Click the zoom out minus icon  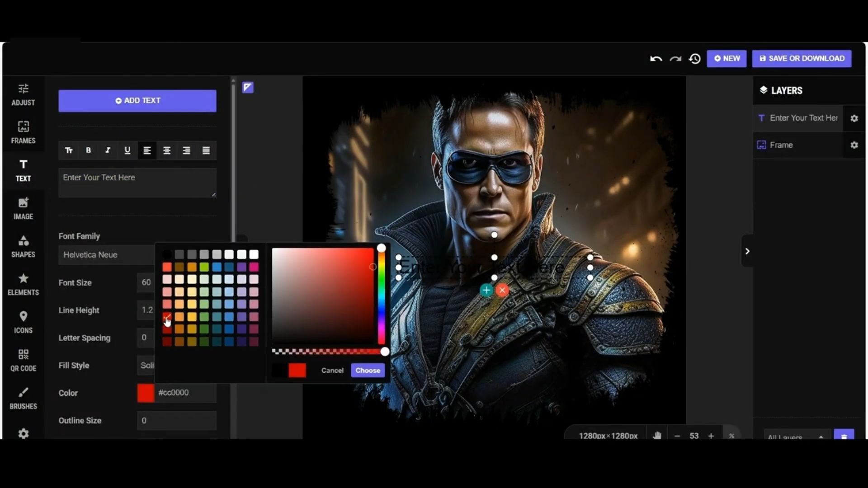[677, 436]
